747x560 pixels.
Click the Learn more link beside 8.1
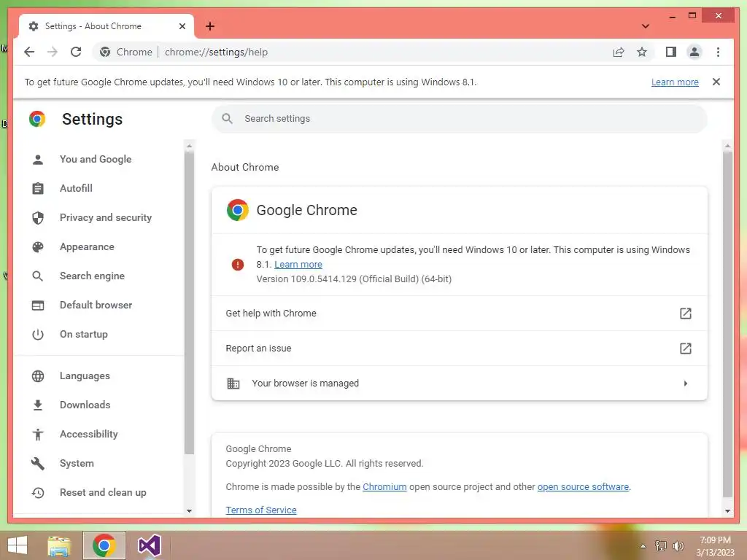pos(298,264)
